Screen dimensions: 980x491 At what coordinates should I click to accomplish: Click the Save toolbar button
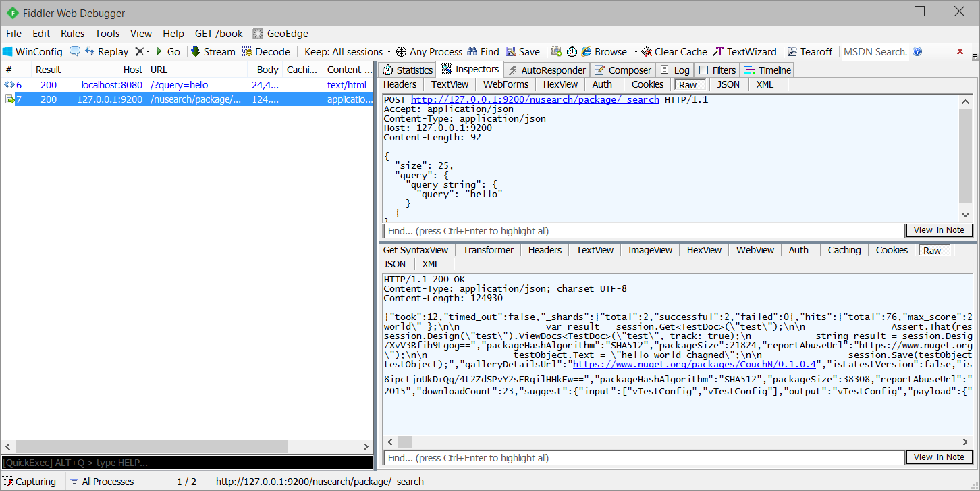[522, 51]
